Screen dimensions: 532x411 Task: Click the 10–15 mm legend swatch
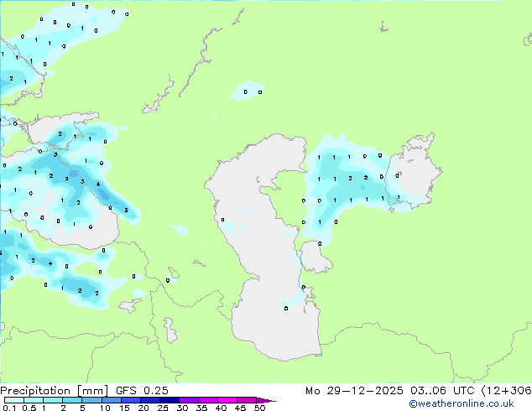(x=111, y=400)
